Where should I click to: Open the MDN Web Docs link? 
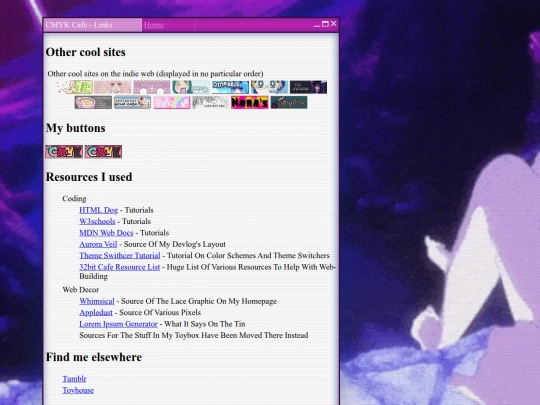[106, 233]
